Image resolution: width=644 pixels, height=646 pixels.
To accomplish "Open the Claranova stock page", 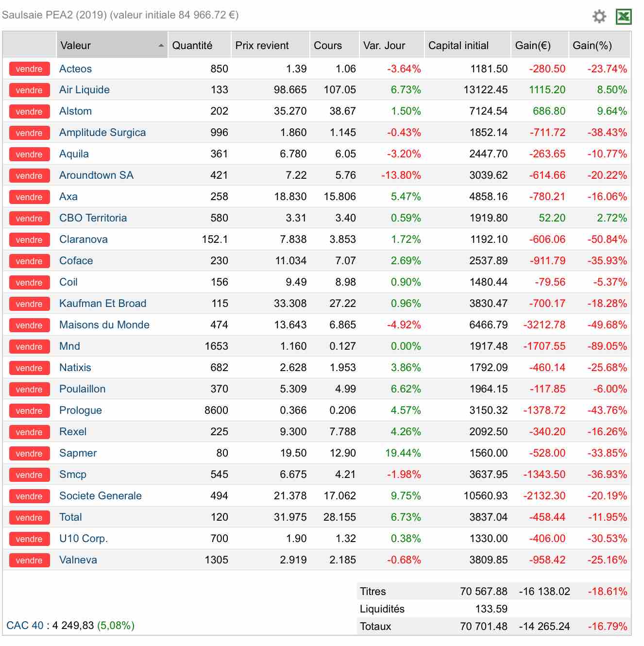I will click(x=84, y=239).
